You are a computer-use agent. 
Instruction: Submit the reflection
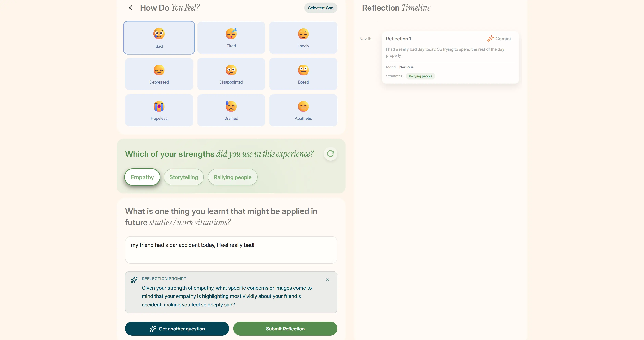285,329
